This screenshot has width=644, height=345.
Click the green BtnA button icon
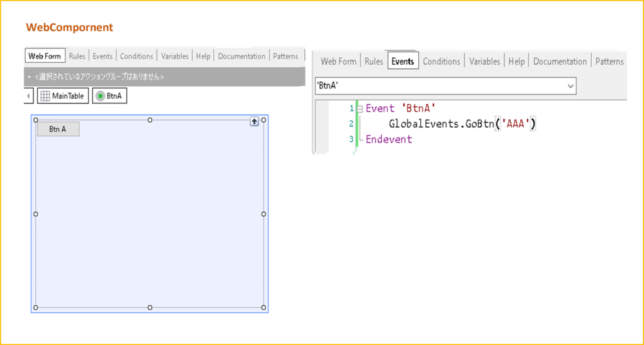click(100, 96)
